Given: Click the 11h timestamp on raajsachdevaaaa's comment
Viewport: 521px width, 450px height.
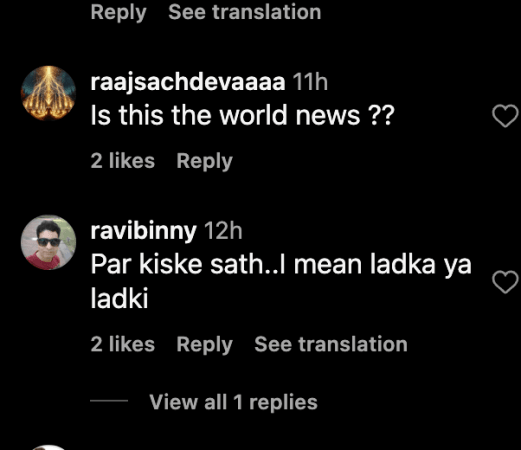Looking at the screenshot, I should pos(310,82).
